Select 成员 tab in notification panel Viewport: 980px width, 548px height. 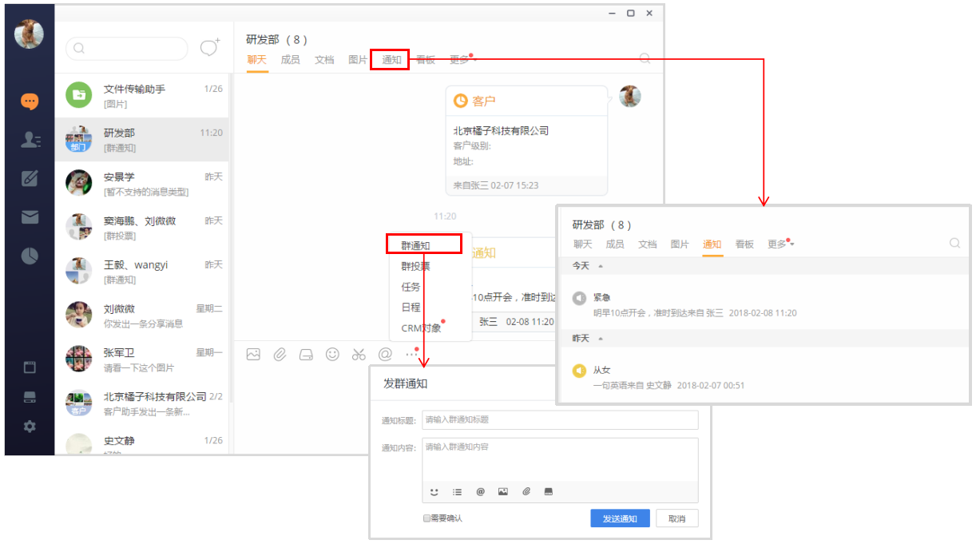point(615,244)
